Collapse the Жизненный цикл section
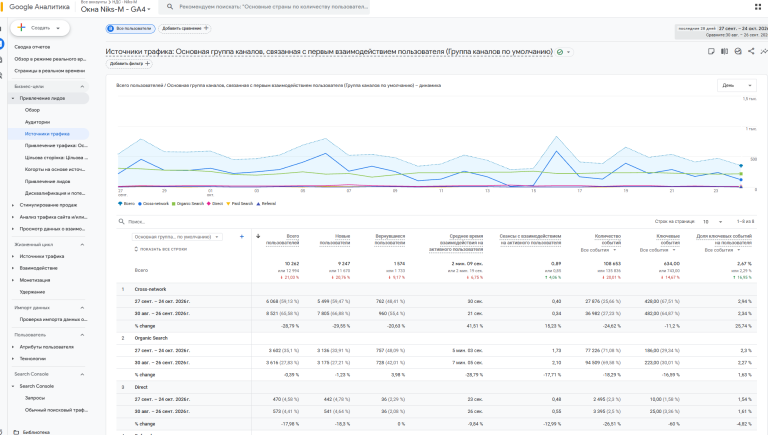Image resolution: width=768 pixels, height=435 pixels. click(82, 244)
